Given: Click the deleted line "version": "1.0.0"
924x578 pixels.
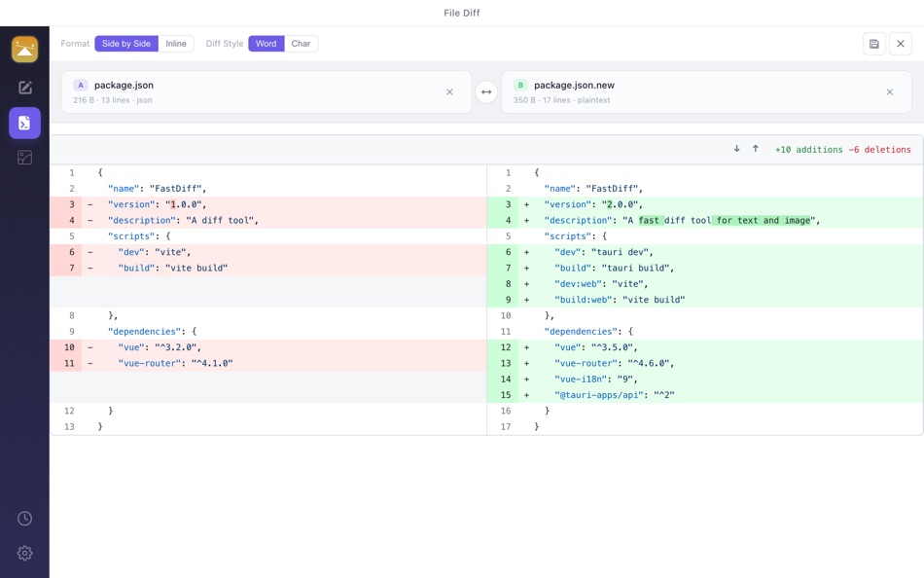Looking at the screenshot, I should [x=268, y=204].
